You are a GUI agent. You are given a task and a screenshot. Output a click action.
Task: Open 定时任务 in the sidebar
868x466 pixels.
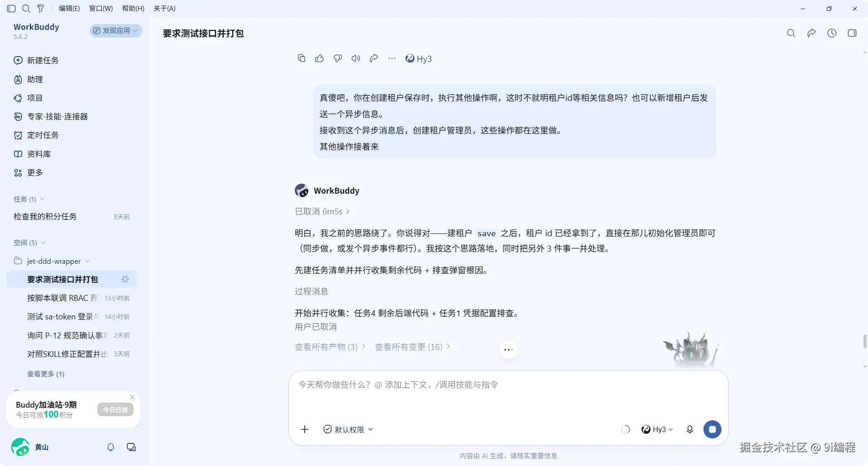point(36,135)
